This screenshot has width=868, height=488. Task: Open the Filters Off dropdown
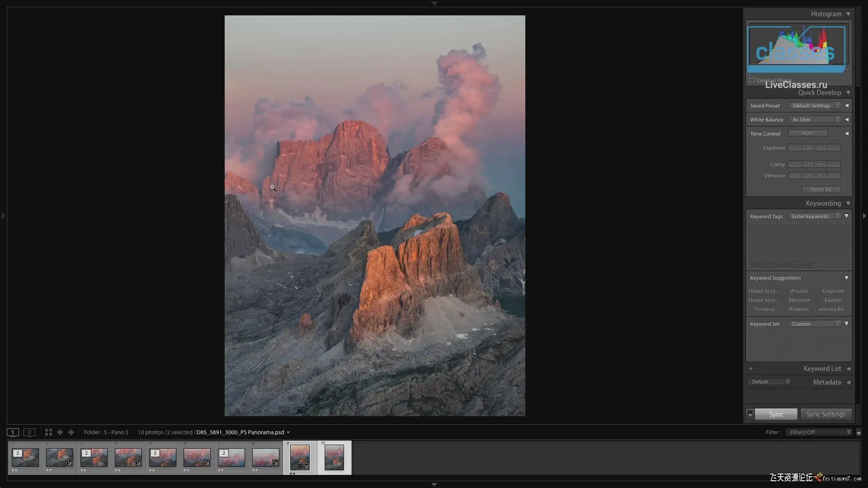[819, 432]
